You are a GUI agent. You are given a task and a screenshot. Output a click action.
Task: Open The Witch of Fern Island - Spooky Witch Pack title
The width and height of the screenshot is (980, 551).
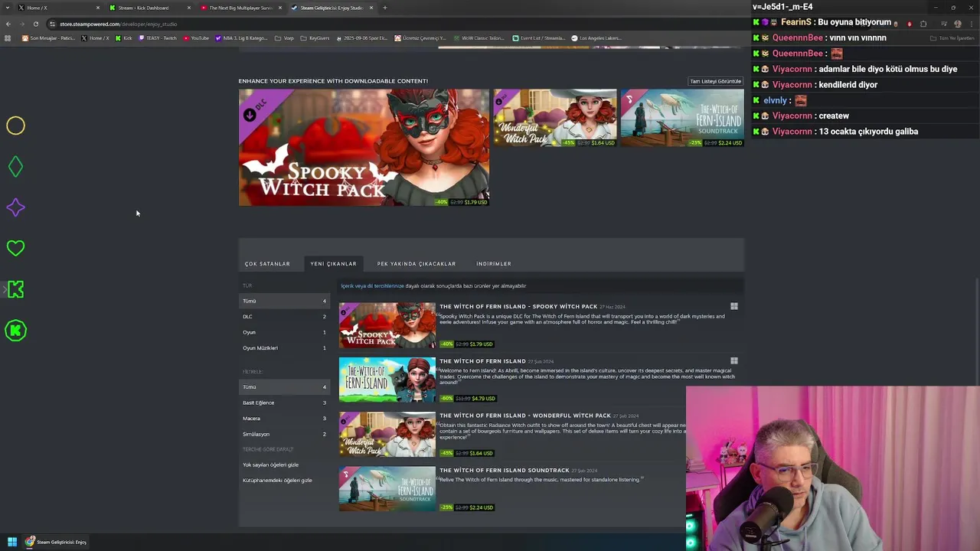518,306
